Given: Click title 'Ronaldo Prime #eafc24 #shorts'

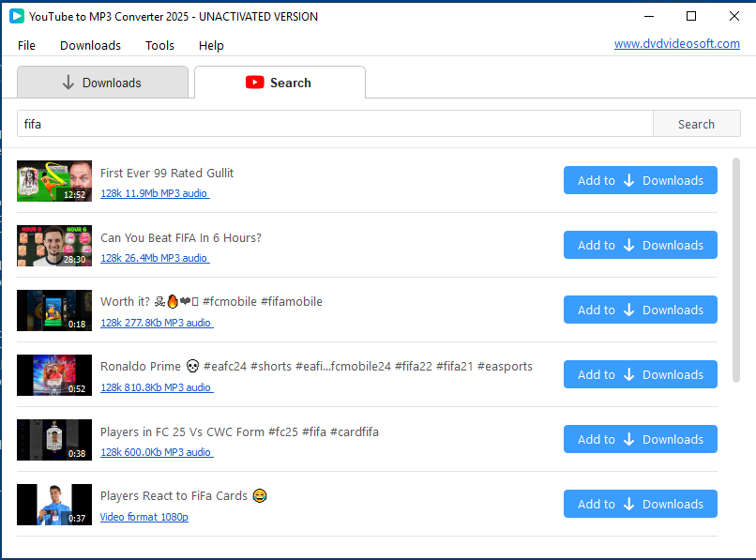Looking at the screenshot, I should 316,367.
